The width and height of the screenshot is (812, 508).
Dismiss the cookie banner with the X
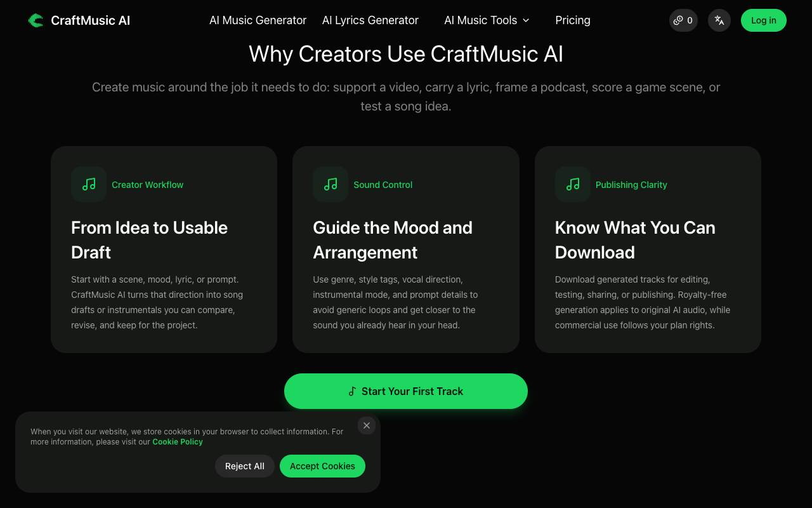(x=367, y=425)
